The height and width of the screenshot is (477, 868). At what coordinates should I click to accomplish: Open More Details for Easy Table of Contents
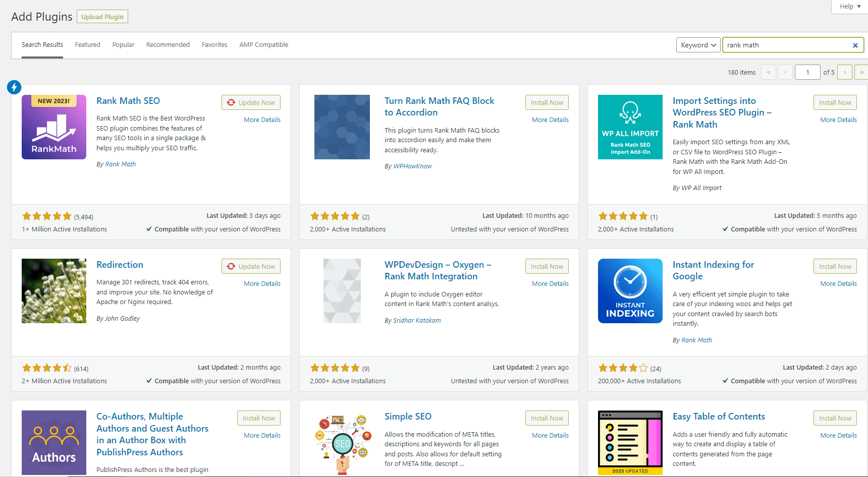pyautogui.click(x=838, y=436)
